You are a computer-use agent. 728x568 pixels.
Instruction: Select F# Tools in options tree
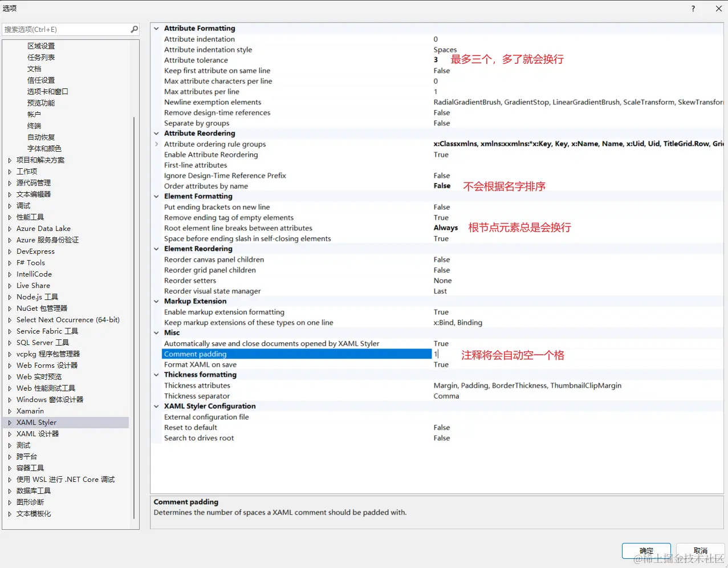pos(31,263)
